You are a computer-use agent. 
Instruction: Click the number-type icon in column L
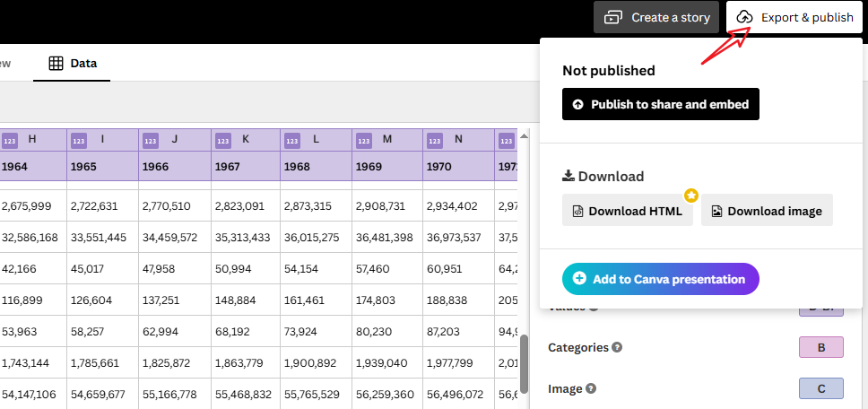pyautogui.click(x=291, y=140)
